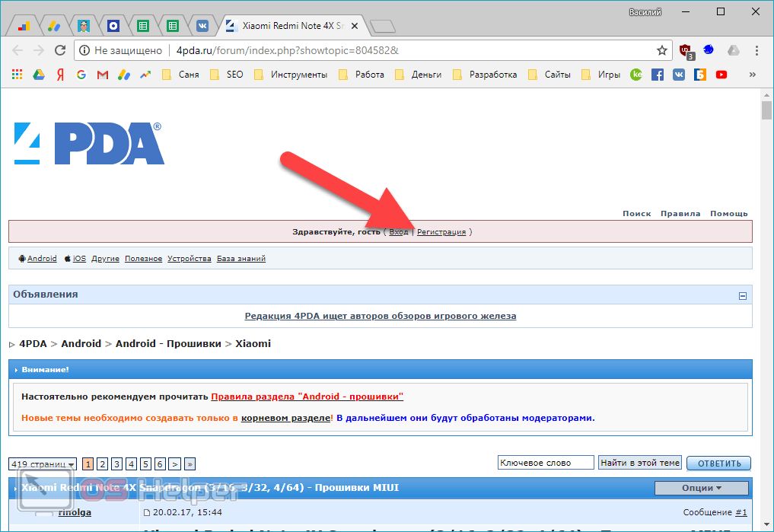The height and width of the screenshot is (532, 774).
Task: Open the Google bookmark icon
Action: (x=81, y=75)
